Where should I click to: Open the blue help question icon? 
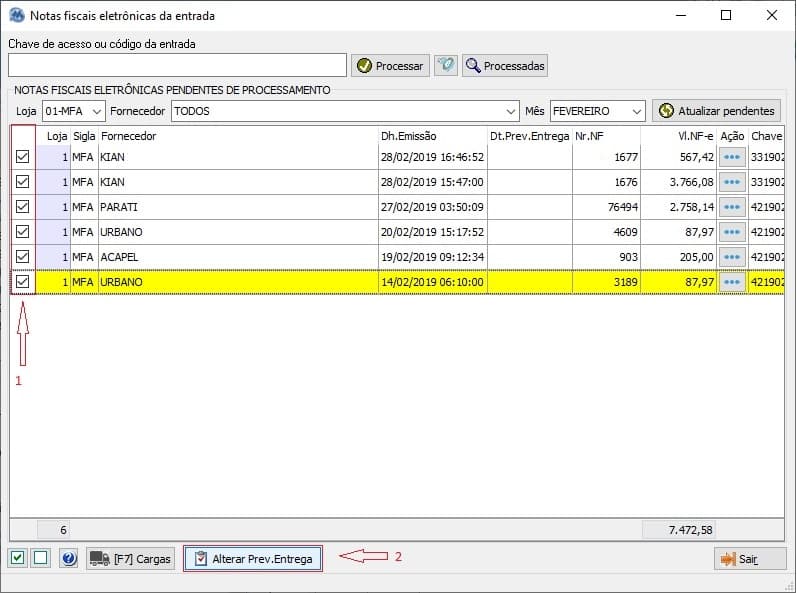[x=69, y=558]
